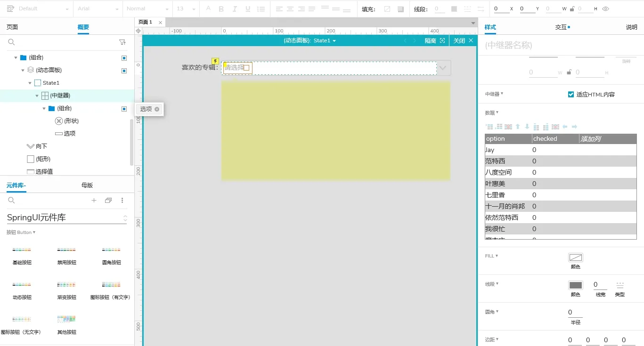Add a new library with plus icon

pos(94,200)
